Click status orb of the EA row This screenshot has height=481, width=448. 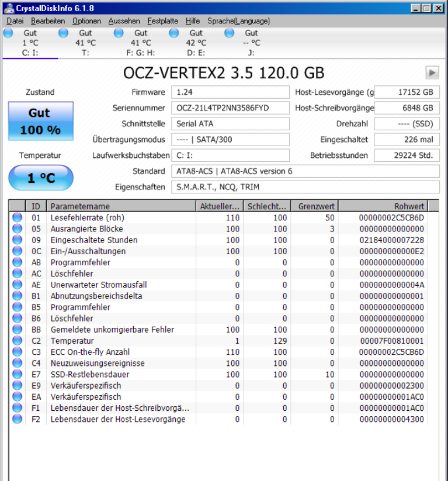pos(17,397)
